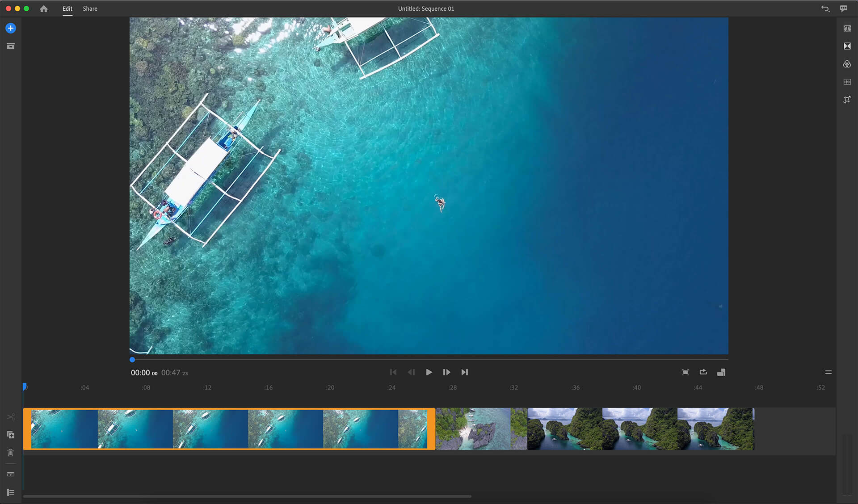Image resolution: width=858 pixels, height=504 pixels.
Task: Switch to the Edit tab
Action: [x=67, y=8]
